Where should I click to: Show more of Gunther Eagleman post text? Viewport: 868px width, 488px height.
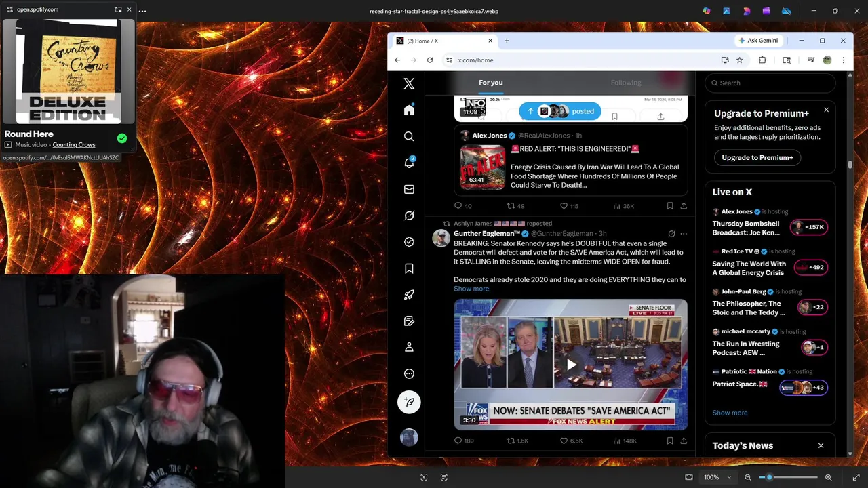click(471, 289)
